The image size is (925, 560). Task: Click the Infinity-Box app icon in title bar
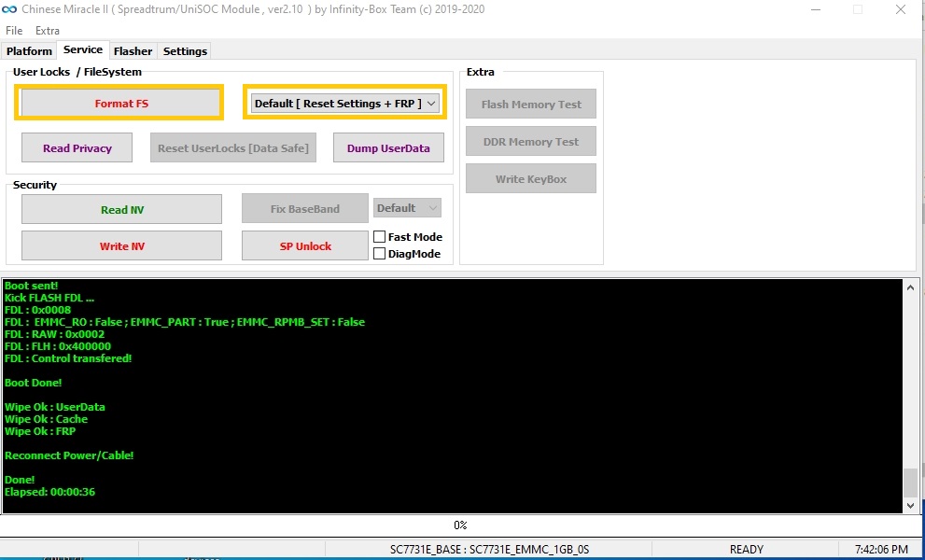(x=8, y=9)
